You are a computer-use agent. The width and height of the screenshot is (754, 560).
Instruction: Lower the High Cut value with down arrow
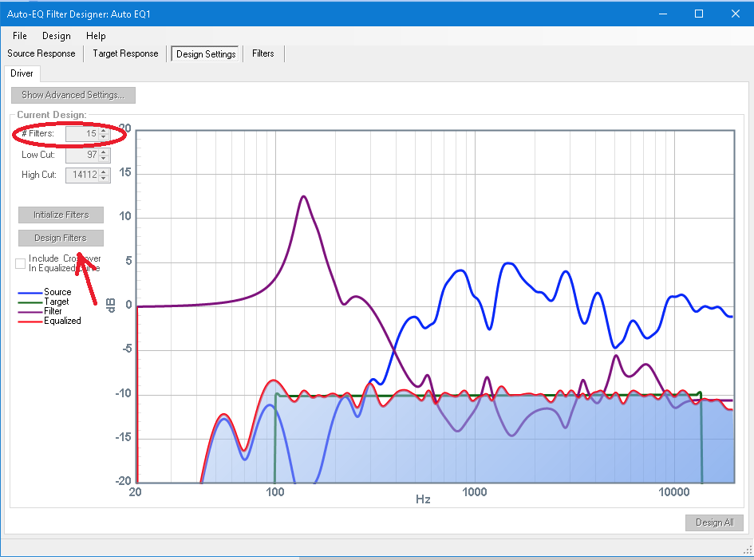[105, 178]
